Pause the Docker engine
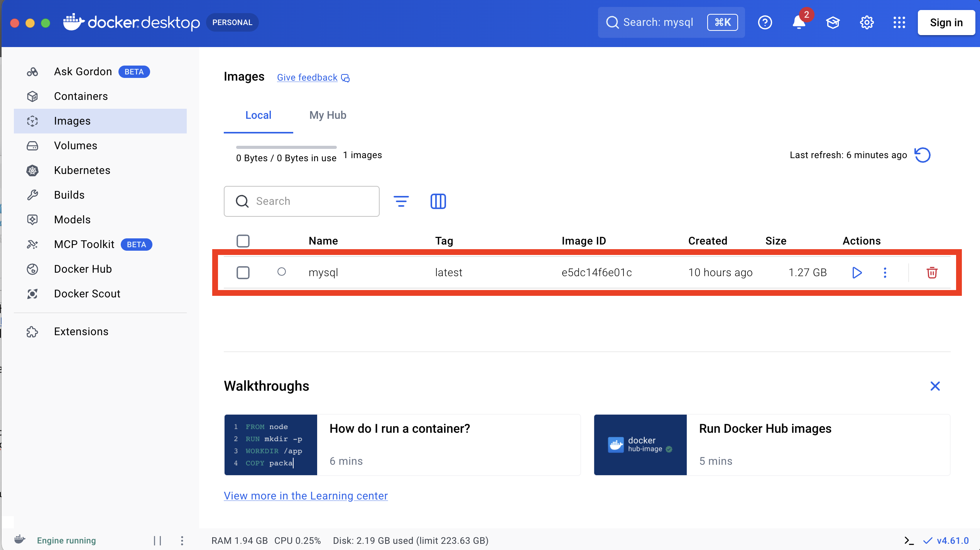 pos(157,541)
